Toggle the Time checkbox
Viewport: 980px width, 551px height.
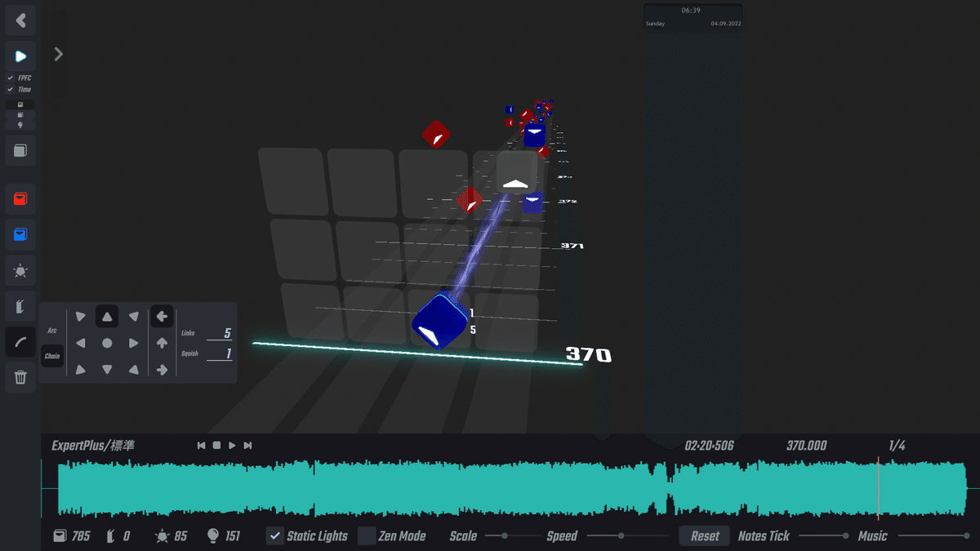pyautogui.click(x=11, y=89)
